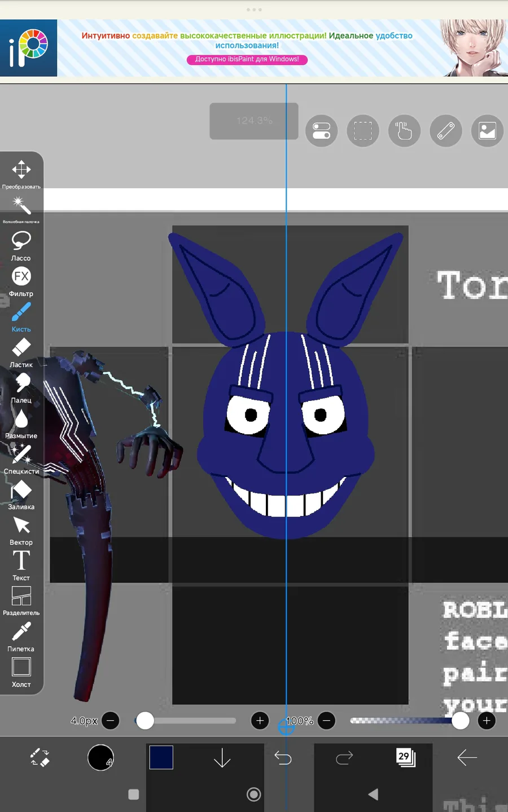The width and height of the screenshot is (508, 812).
Task: Open the dark blue color swatch
Action: [x=161, y=757]
